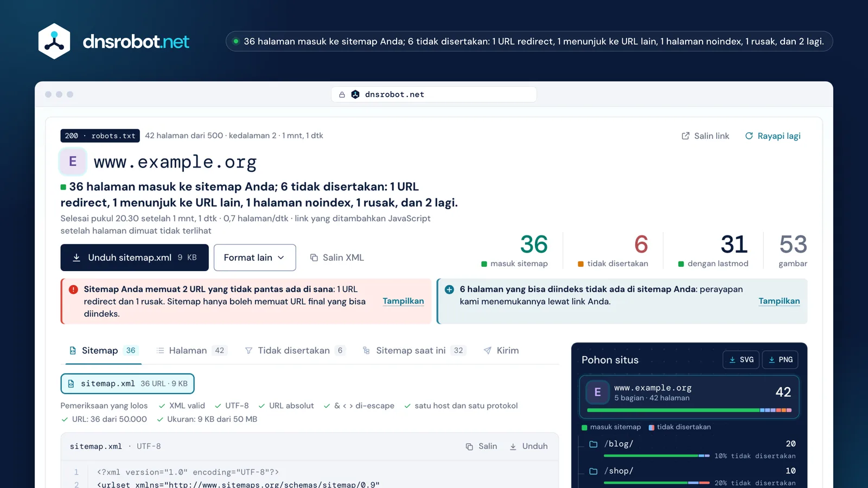Click the Salin button above code block
Viewport: 868px width, 488px height.
coord(481,446)
